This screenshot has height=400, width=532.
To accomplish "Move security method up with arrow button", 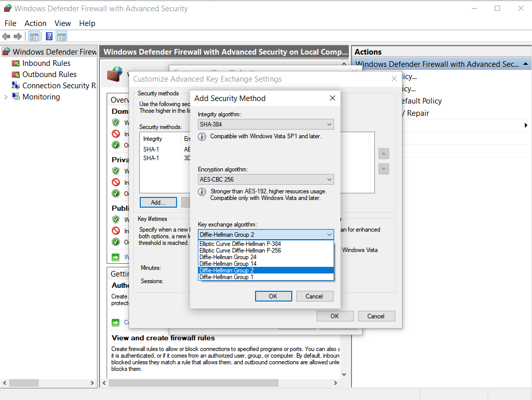I will pos(384,154).
